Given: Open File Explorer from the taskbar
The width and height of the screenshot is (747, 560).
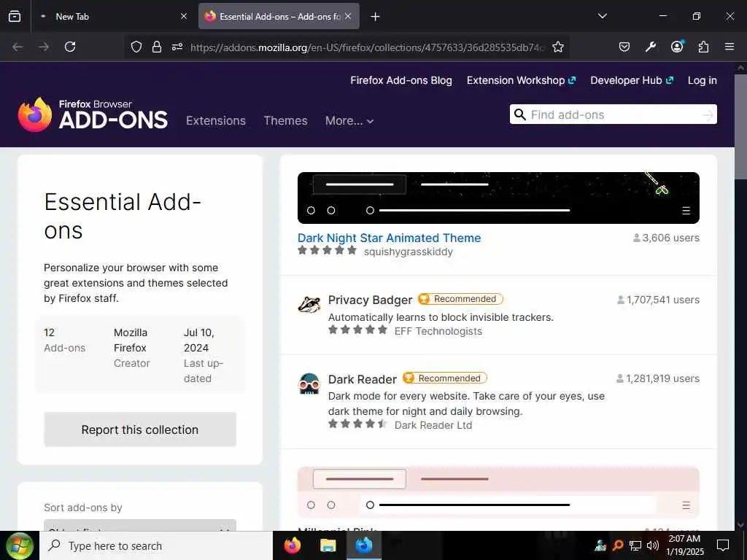Looking at the screenshot, I should click(x=328, y=545).
